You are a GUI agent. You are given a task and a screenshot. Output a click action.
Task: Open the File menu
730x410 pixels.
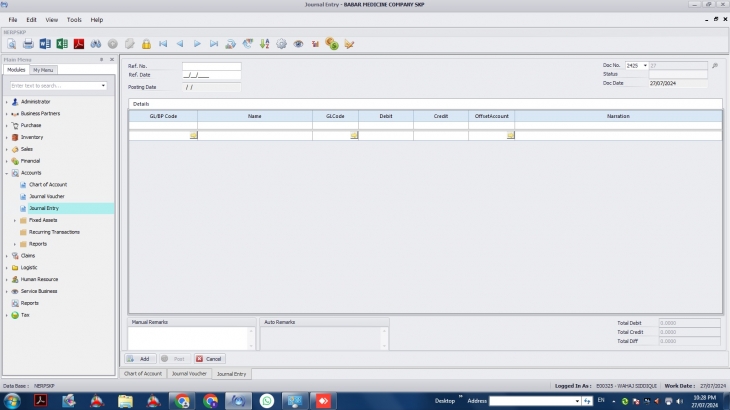click(13, 20)
